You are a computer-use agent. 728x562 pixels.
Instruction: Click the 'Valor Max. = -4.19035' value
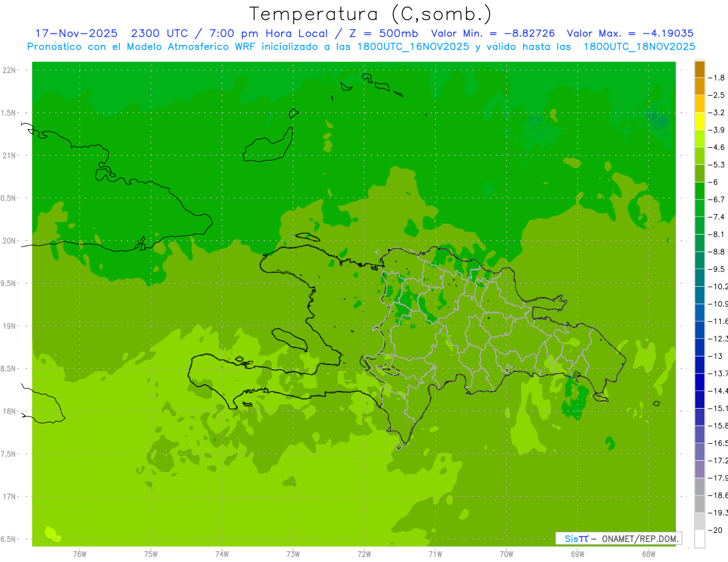click(630, 33)
